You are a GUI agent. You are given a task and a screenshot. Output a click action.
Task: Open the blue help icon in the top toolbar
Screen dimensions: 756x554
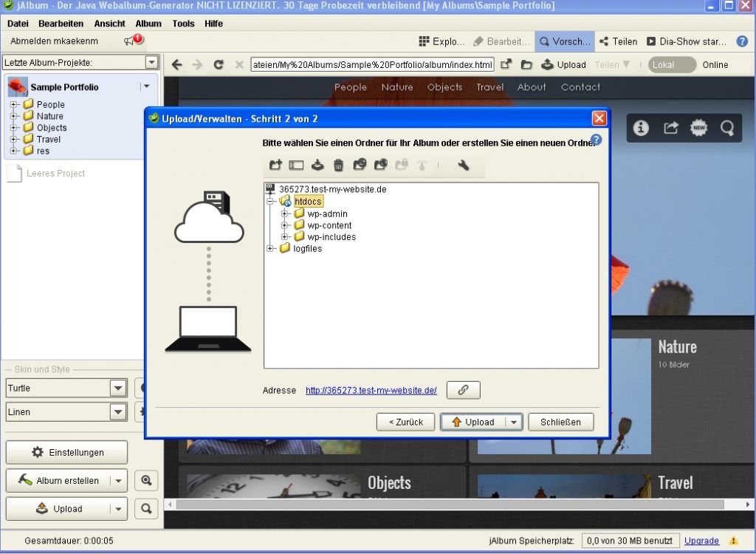point(742,41)
